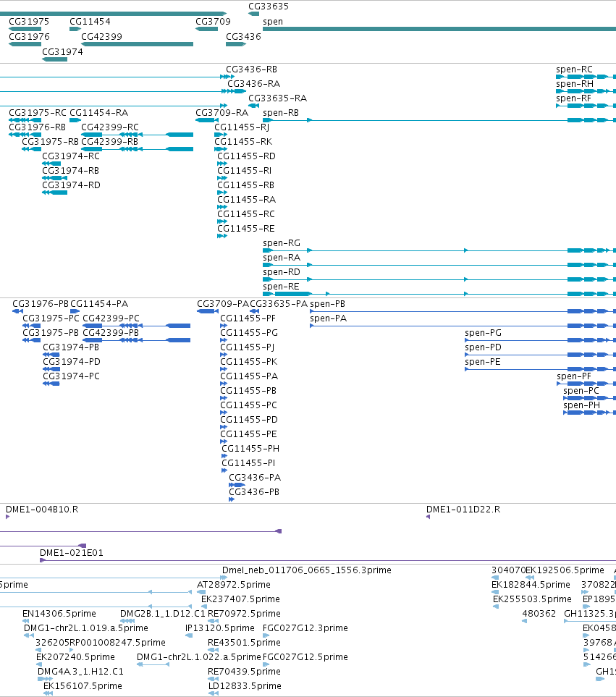Click the CG3709 gene label
The width and height of the screenshot is (616, 697).
pos(213,21)
